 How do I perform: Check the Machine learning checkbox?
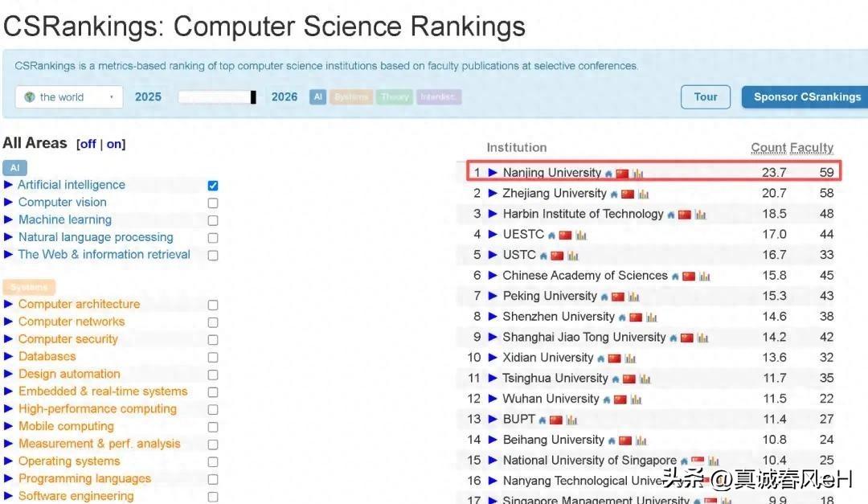[x=212, y=219]
